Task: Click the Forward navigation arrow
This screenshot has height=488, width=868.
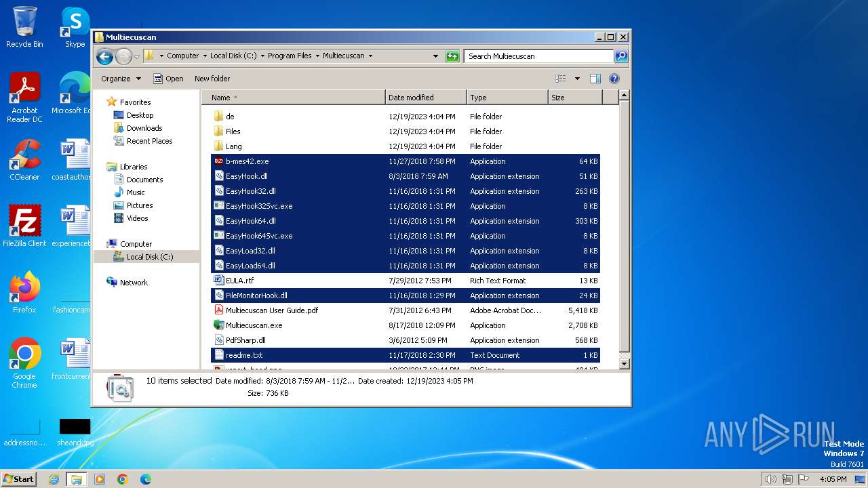Action: (x=123, y=56)
